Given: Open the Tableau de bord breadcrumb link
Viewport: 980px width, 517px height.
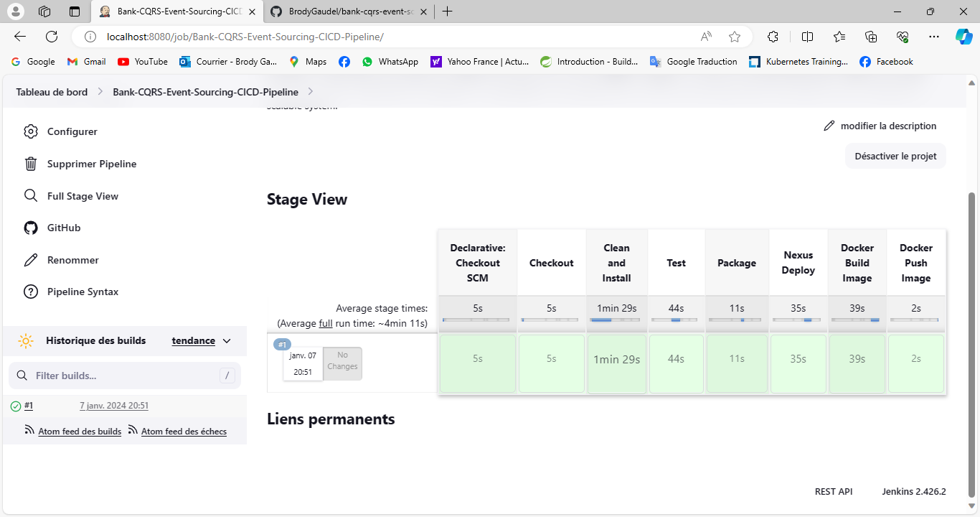Looking at the screenshot, I should point(52,92).
